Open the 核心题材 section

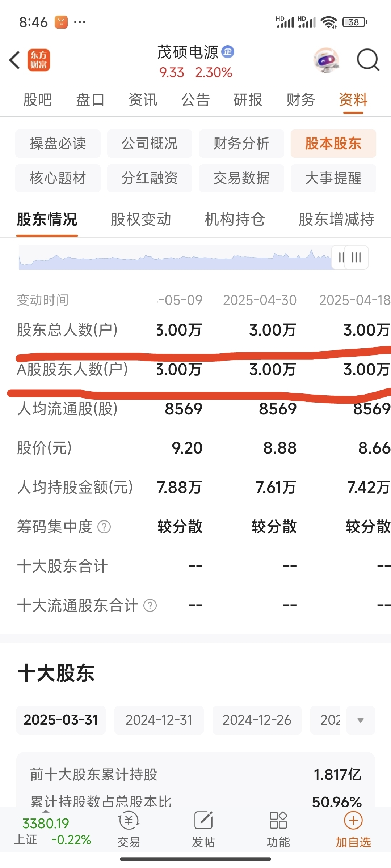pos(58,178)
